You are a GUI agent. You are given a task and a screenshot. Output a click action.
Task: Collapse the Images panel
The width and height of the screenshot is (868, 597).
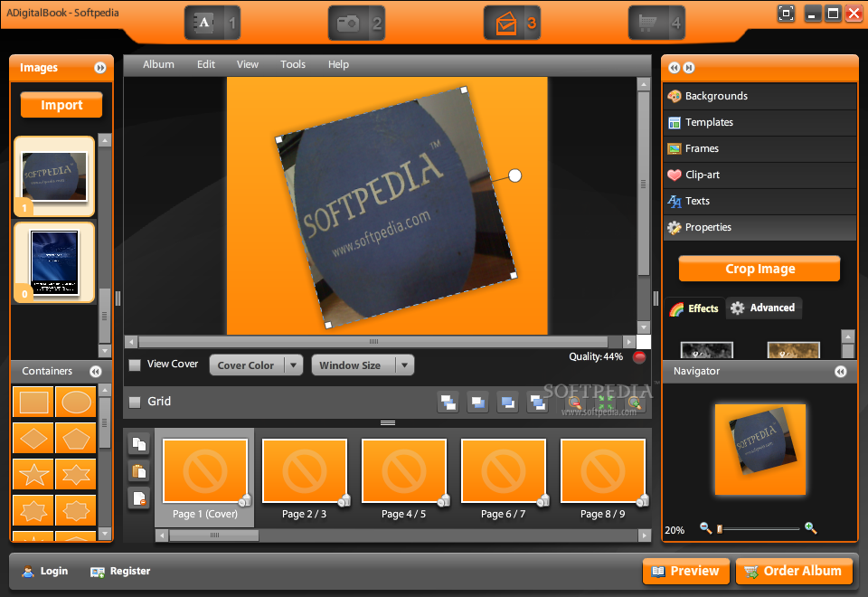[100, 68]
